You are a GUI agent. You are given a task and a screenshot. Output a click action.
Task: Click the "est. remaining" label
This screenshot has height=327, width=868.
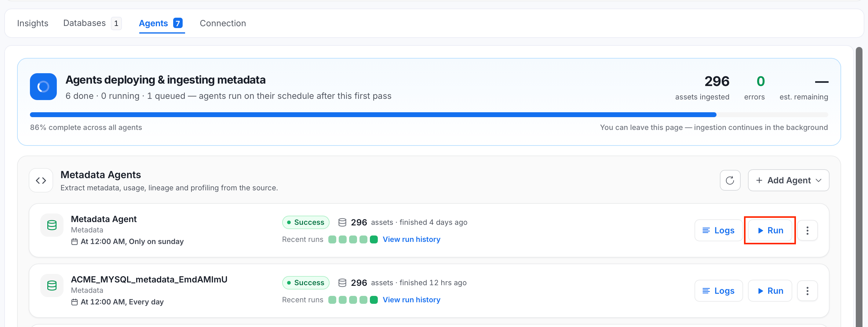coord(804,97)
